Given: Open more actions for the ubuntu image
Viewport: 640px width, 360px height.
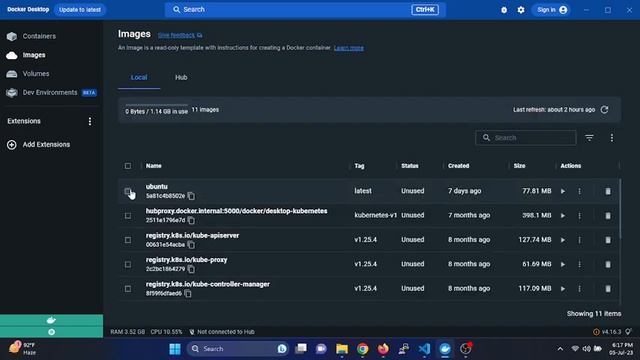Looking at the screenshot, I should click(579, 191).
